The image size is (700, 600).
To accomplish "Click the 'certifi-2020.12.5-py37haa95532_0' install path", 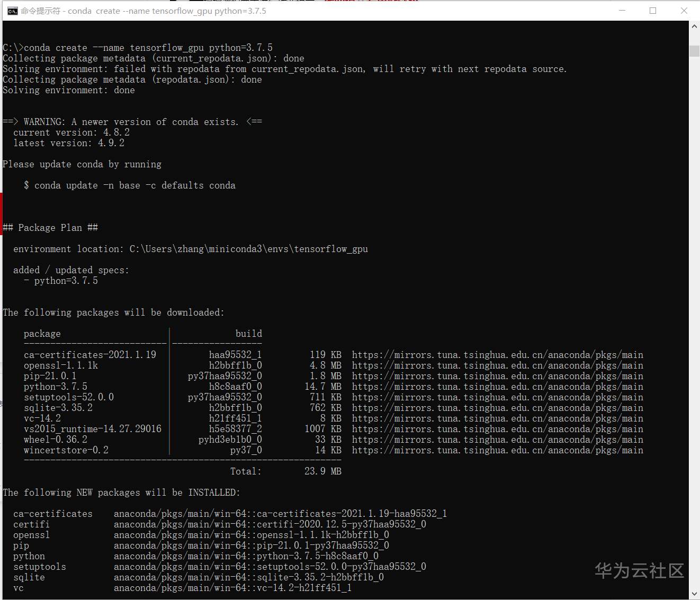I will click(x=270, y=524).
